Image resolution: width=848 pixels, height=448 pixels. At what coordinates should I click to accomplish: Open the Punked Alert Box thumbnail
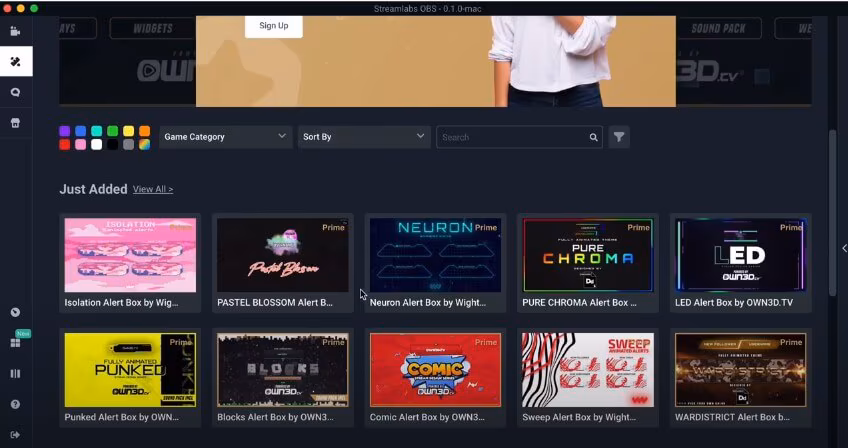coord(130,370)
